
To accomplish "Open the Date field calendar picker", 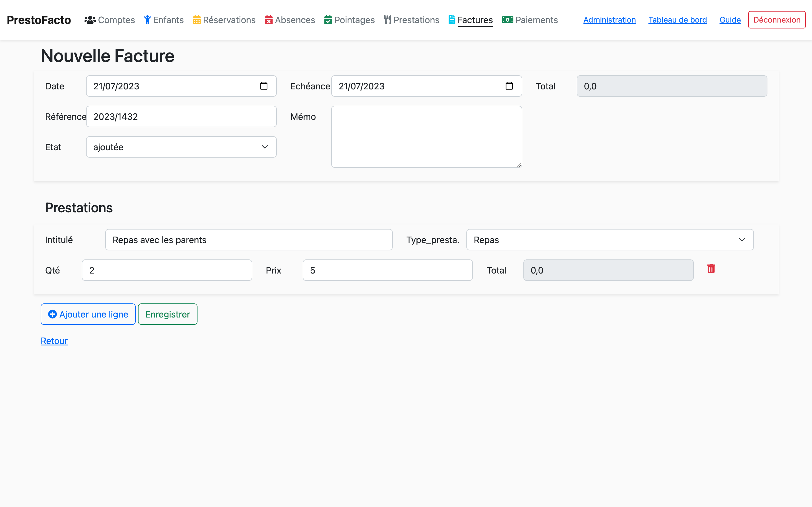I will click(264, 86).
